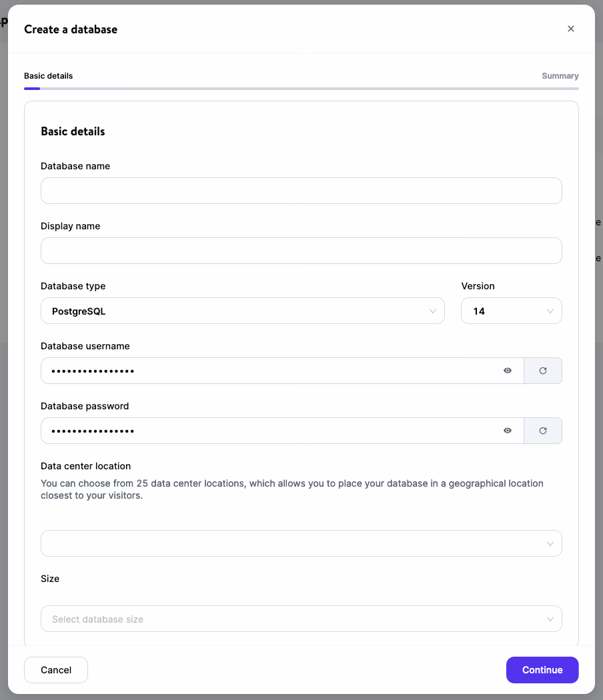Click the Database name input field
The width and height of the screenshot is (603, 700).
301,191
